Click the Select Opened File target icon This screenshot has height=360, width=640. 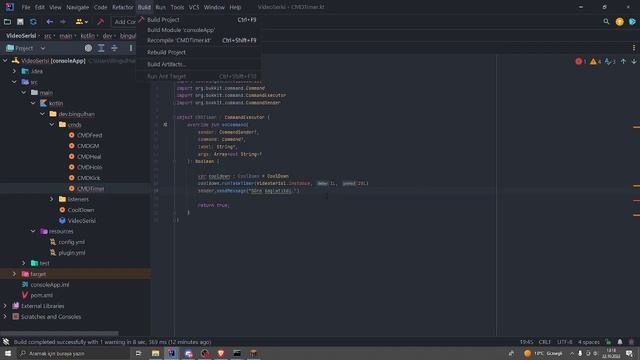pyautogui.click(x=88, y=48)
